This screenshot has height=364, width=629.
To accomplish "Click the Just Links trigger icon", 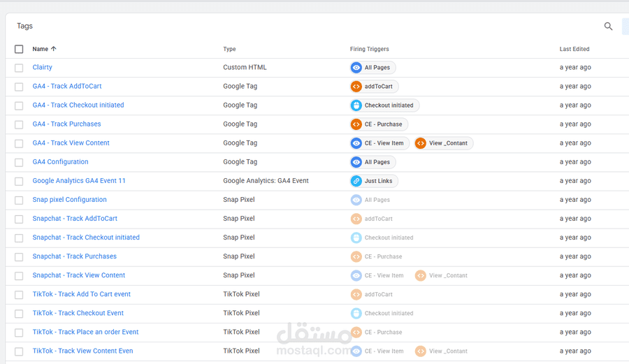I will pos(356,181).
